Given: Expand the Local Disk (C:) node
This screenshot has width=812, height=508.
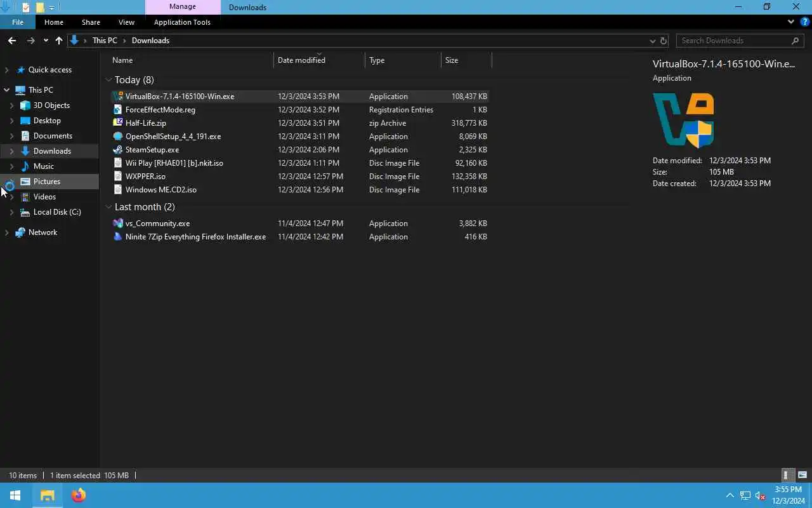Looking at the screenshot, I should 11,212.
